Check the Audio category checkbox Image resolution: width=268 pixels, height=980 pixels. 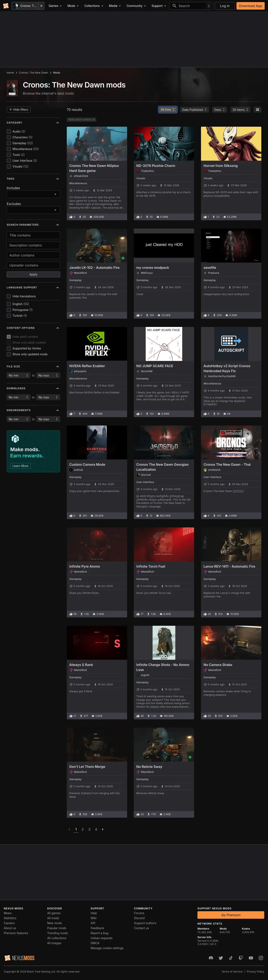[9, 132]
